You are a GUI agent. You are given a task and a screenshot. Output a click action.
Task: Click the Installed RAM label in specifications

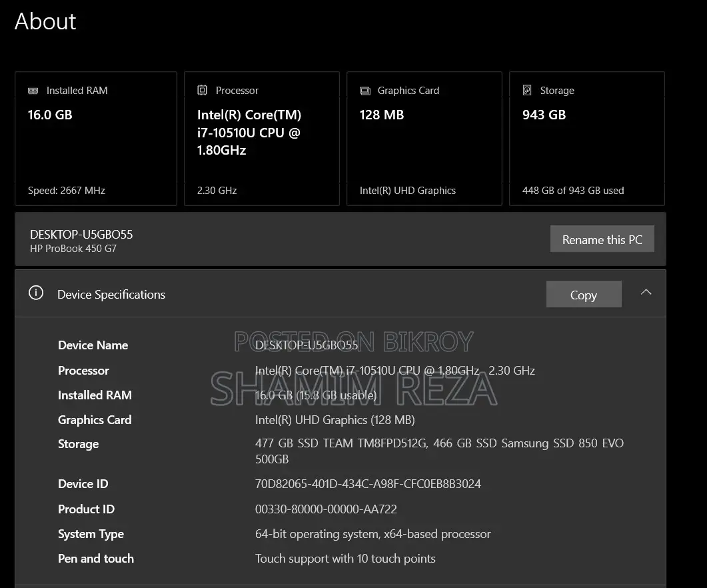[95, 395]
